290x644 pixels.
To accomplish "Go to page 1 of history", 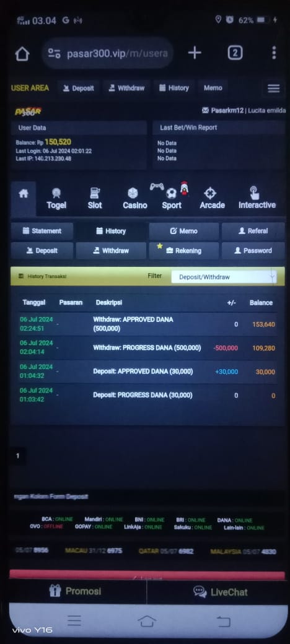I will coord(18,456).
